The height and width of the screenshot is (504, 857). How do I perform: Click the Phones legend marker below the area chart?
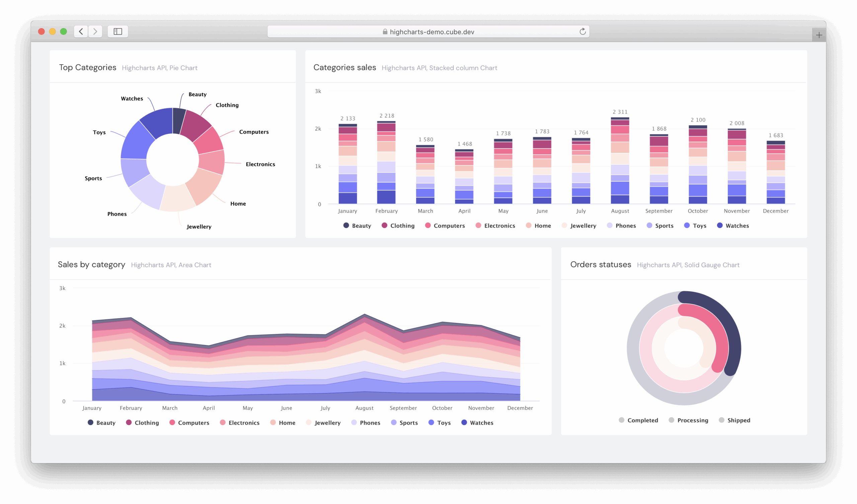(x=354, y=422)
